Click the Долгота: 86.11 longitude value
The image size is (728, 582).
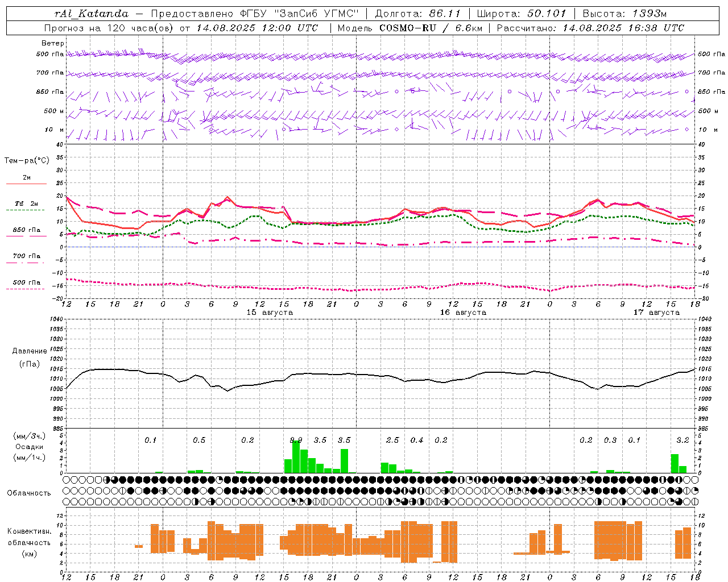[418, 14]
